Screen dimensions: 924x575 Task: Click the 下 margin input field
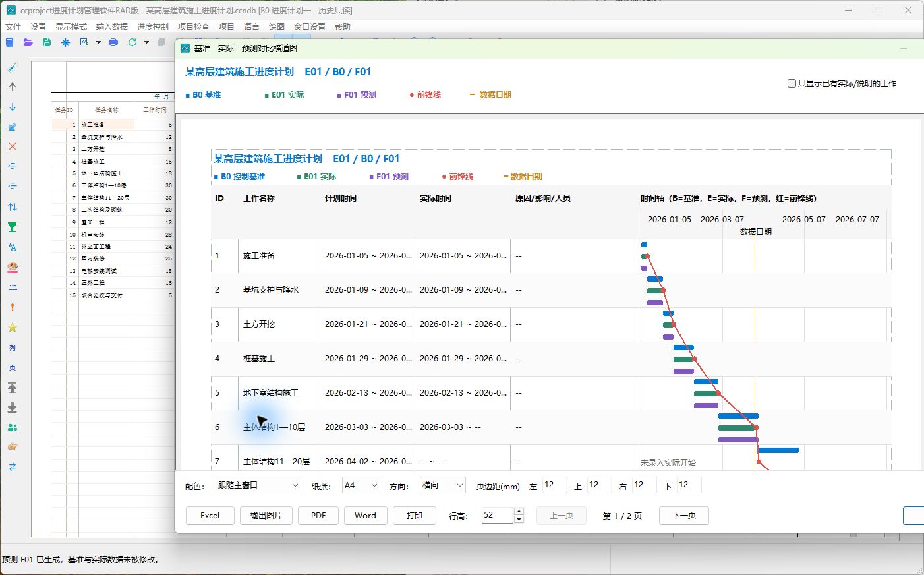(x=689, y=485)
